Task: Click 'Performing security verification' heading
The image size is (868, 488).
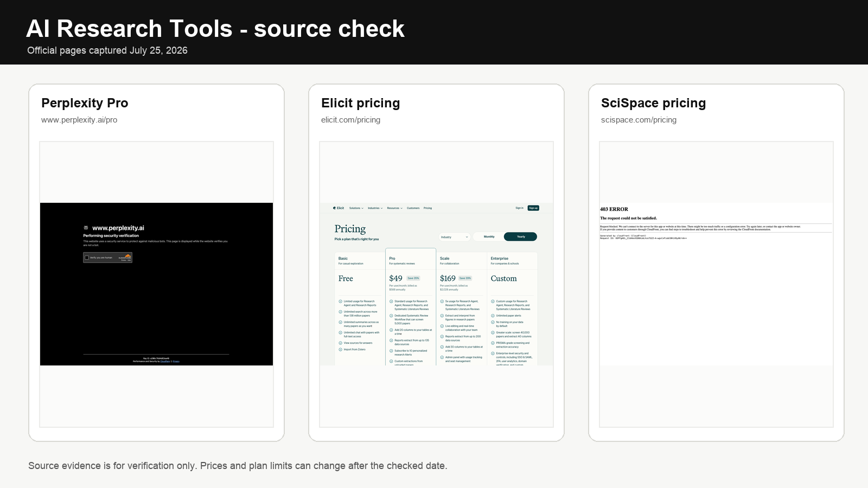Action: pos(111,236)
